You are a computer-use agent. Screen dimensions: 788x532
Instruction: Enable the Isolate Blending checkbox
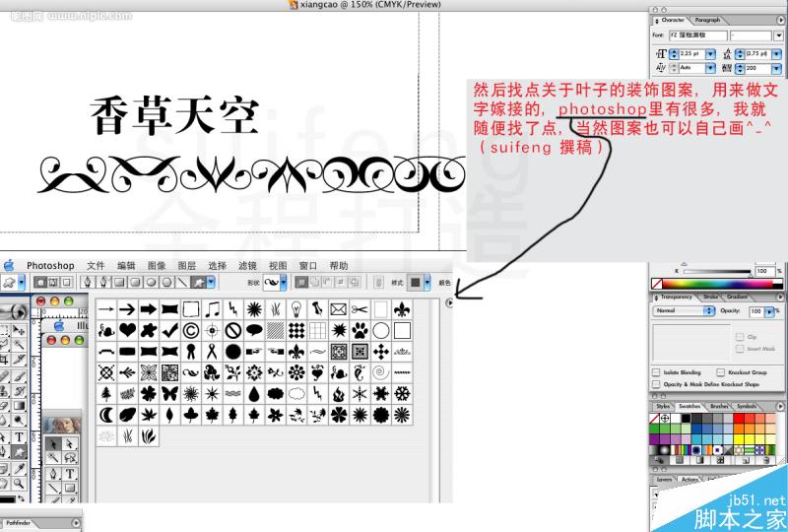(x=656, y=372)
